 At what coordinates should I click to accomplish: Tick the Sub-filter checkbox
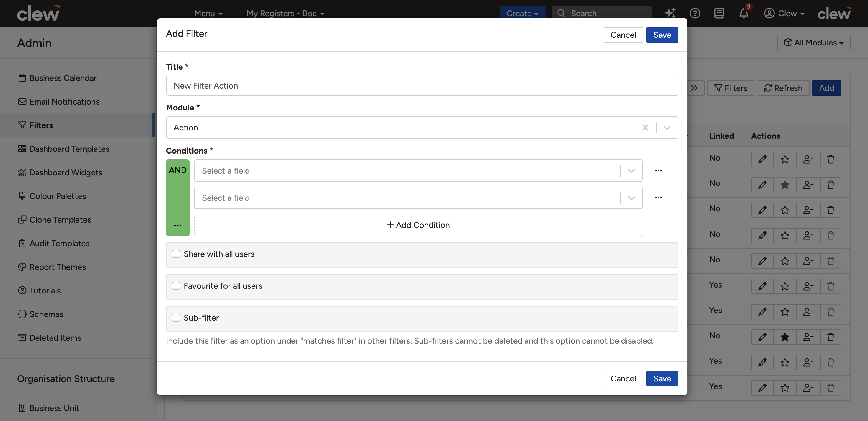pyautogui.click(x=176, y=317)
